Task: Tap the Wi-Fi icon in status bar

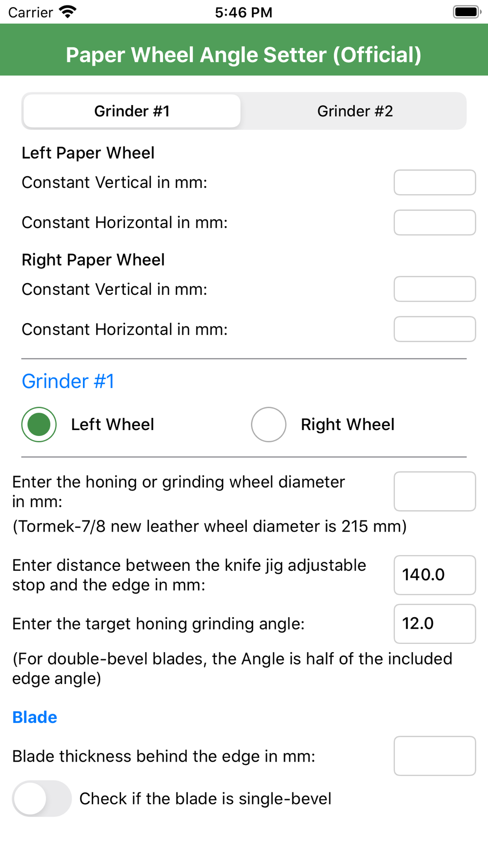Action: tap(68, 12)
